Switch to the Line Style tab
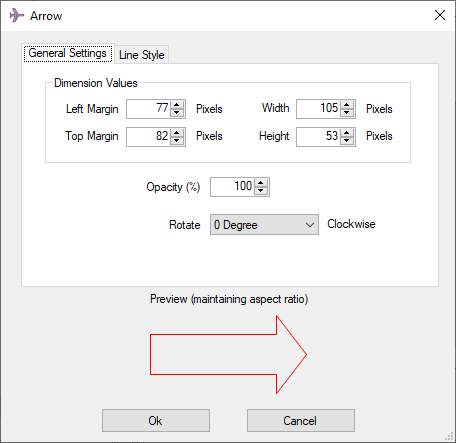456x443 pixels. click(x=142, y=55)
